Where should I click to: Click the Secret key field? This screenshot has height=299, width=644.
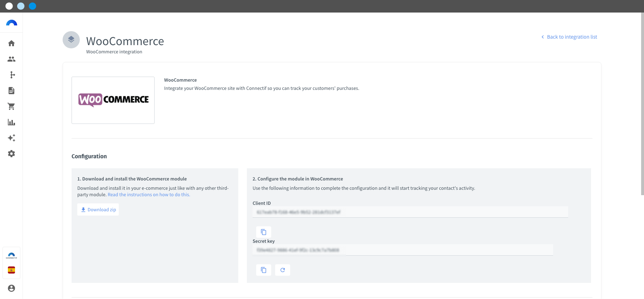pyautogui.click(x=403, y=250)
